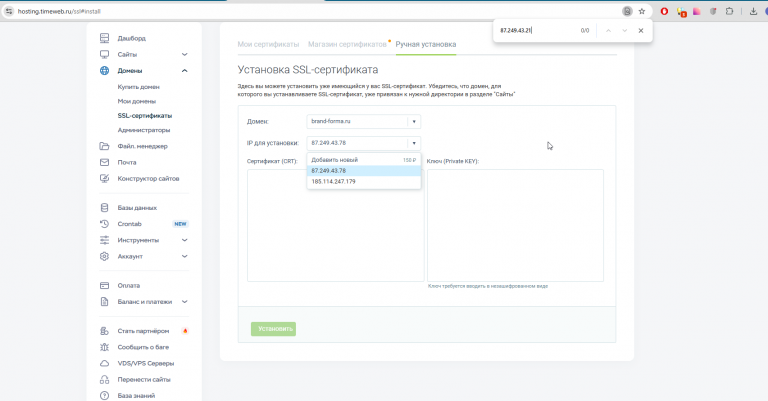Expand the Баланс и платежи chevron
Viewport: 768px width, 401px height.
pos(185,302)
